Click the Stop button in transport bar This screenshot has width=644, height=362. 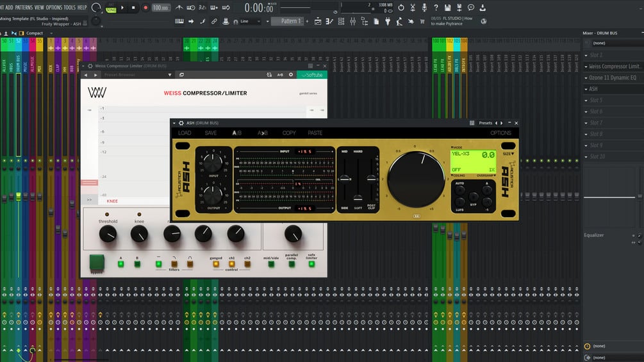coord(133,8)
